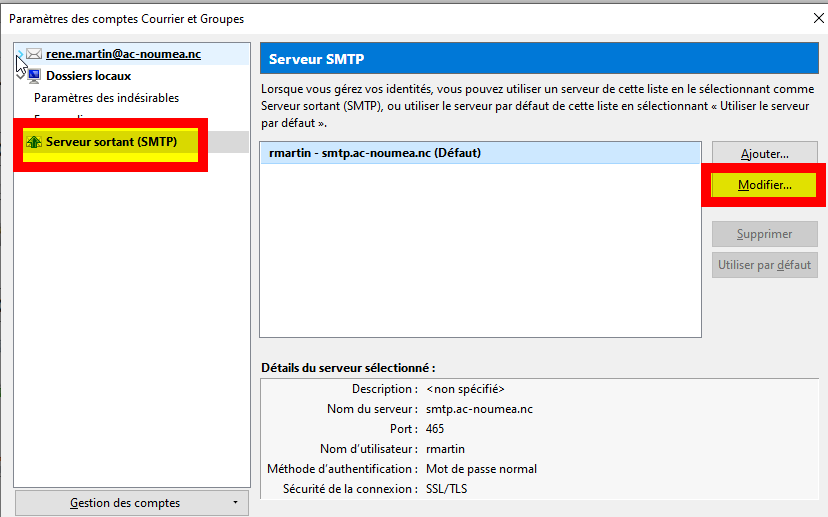Viewport: 828px width, 517px height.
Task: Open the Gestion des comptes dropdown
Action: point(132,502)
